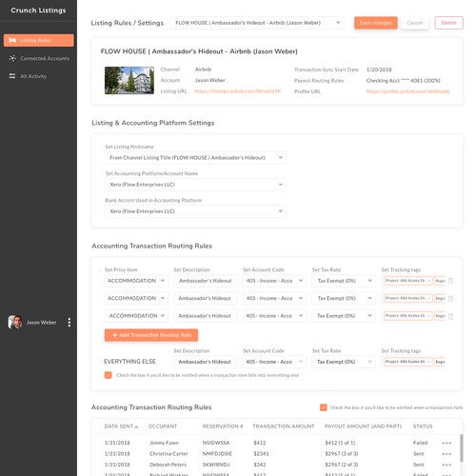Open the first rule's account code dropdown

point(274,281)
